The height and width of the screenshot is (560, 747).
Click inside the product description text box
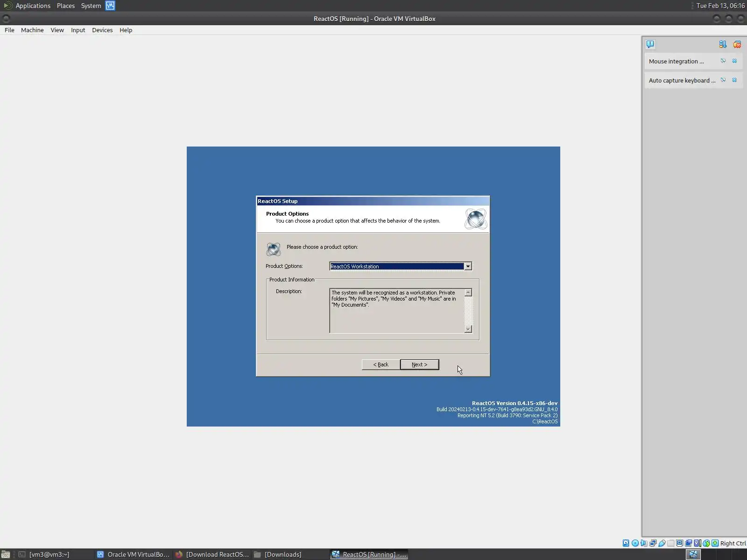click(x=397, y=311)
